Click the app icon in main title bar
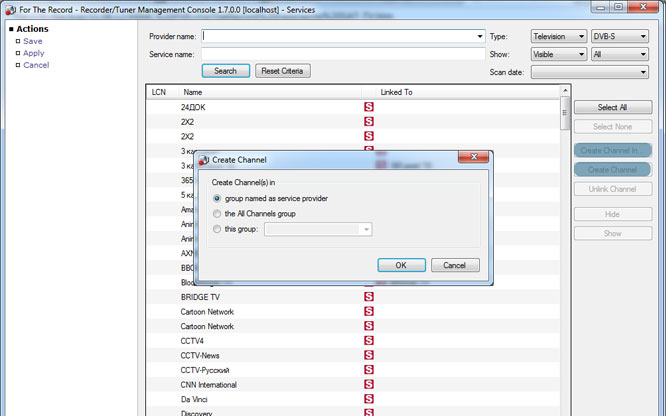666x416 pixels. click(x=9, y=8)
